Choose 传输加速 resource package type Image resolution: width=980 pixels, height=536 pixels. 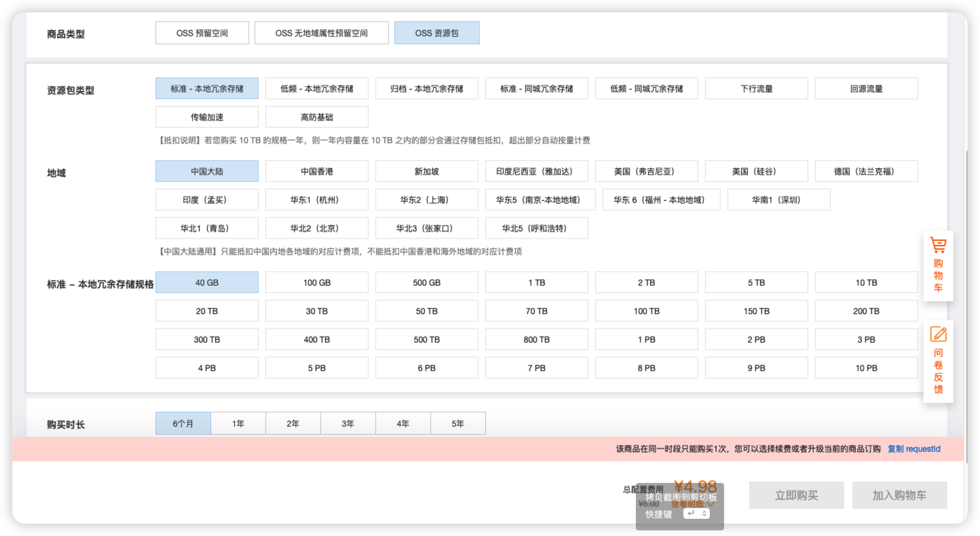207,117
